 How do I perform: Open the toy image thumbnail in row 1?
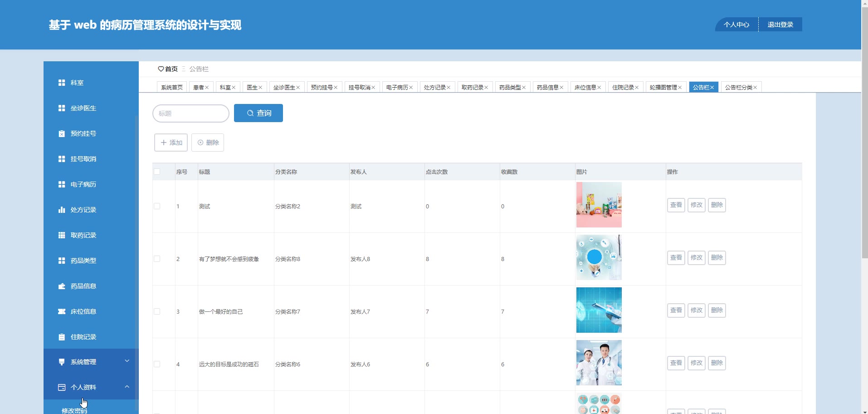[599, 205]
